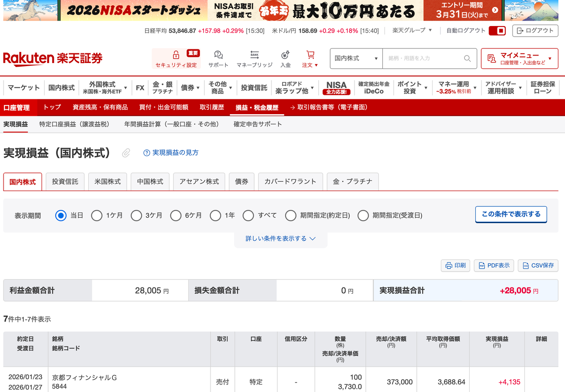
Task: Choose the すべて period radio option
Action: coord(249,215)
